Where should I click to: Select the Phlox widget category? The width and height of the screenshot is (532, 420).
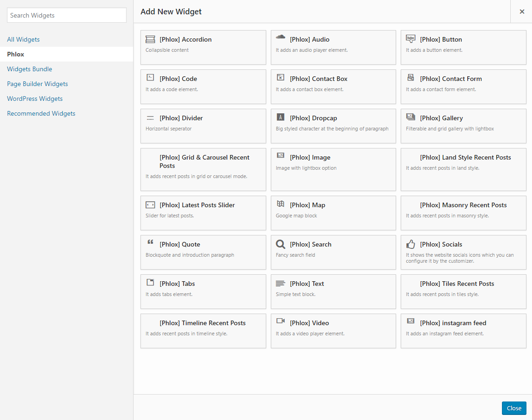(67, 54)
